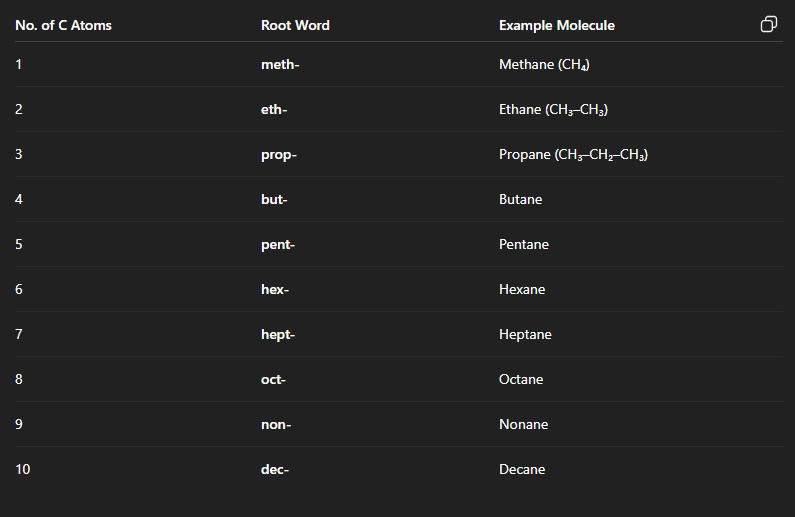This screenshot has width=795, height=517.
Task: Click the 'pent-' root word cell
Action: click(x=278, y=244)
